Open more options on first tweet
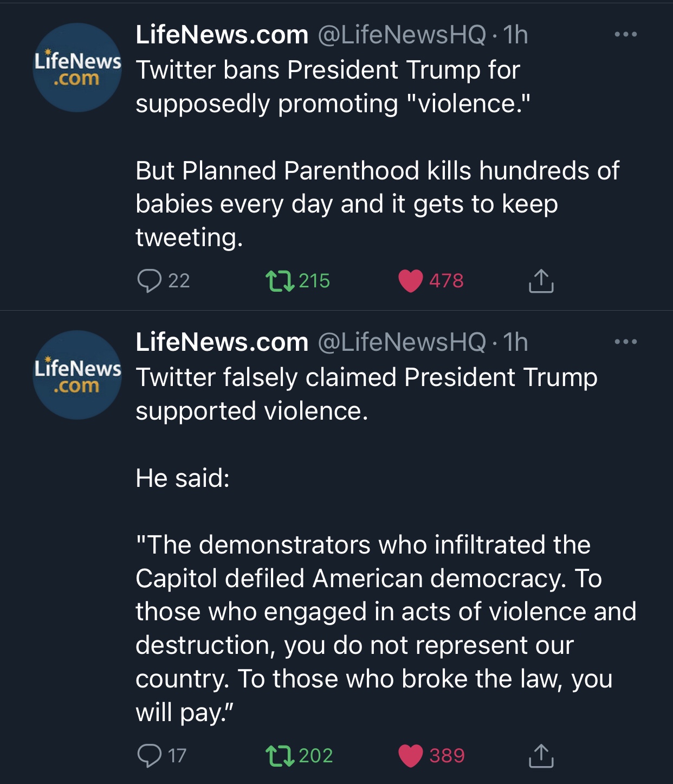 [x=626, y=35]
